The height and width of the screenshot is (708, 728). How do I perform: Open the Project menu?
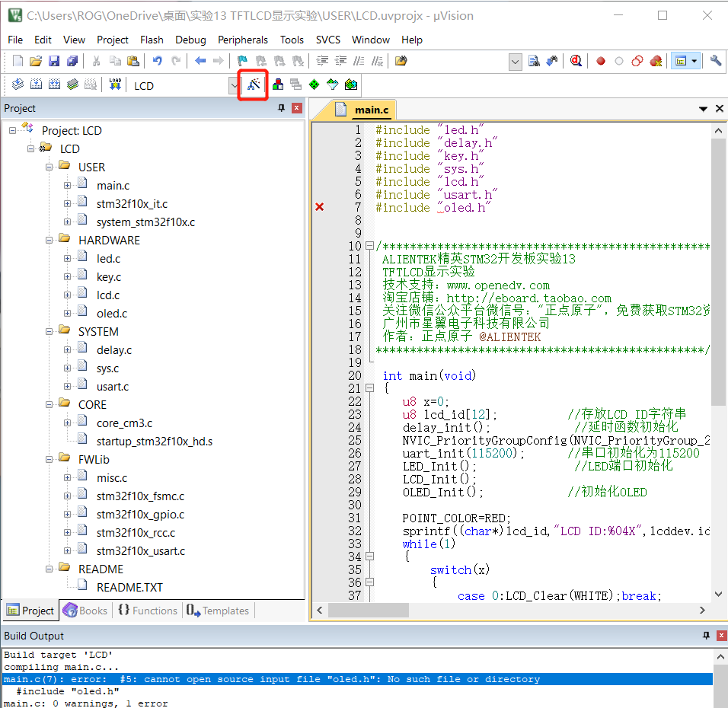(x=113, y=40)
